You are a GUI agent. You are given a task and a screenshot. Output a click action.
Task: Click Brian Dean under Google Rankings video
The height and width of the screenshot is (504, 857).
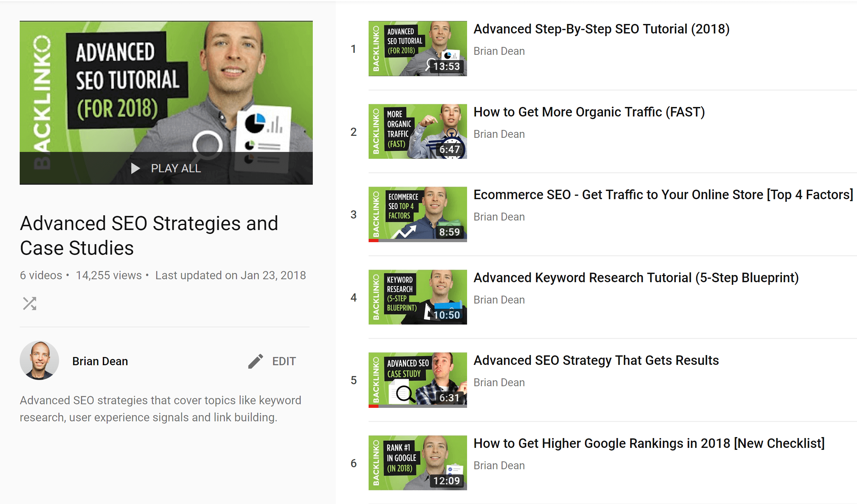pyautogui.click(x=499, y=465)
